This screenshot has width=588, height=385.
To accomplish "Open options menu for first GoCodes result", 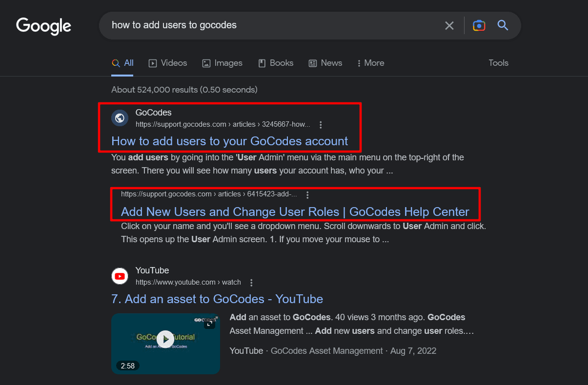I will point(321,125).
